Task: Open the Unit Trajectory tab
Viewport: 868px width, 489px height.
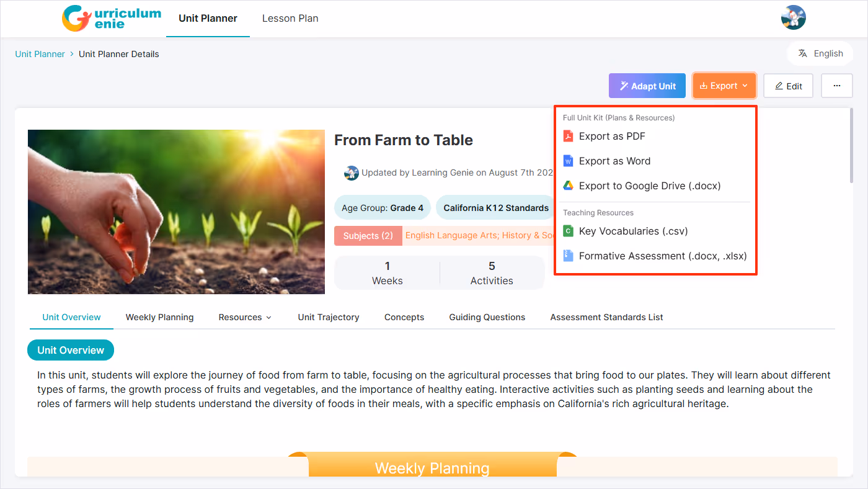Action: point(329,317)
